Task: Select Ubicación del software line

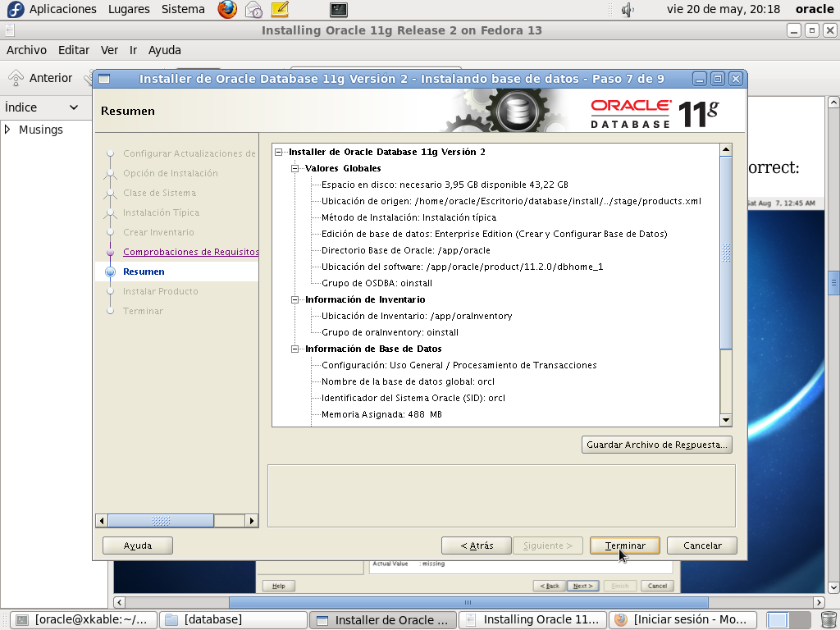Action: (462, 267)
